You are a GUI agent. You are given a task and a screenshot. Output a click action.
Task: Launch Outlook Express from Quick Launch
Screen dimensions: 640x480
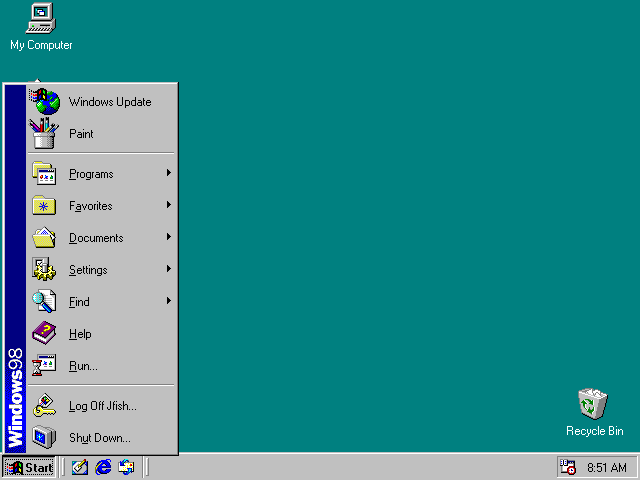click(x=126, y=467)
